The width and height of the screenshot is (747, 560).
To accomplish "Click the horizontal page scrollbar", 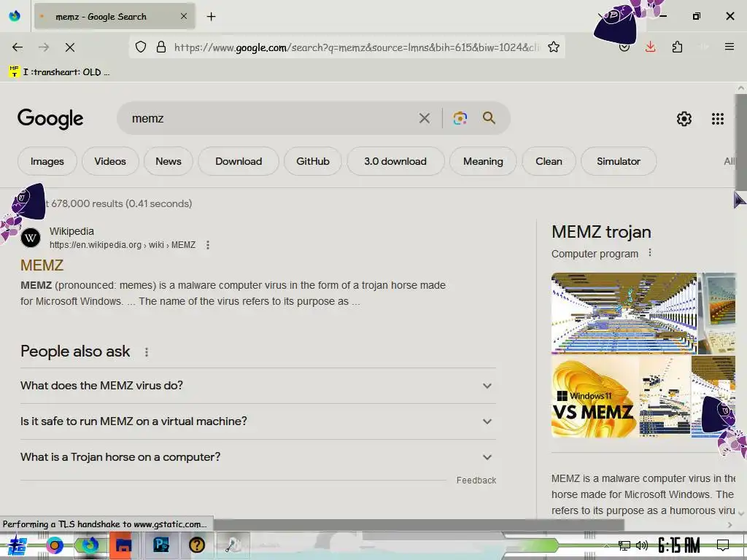I will coord(418,525).
